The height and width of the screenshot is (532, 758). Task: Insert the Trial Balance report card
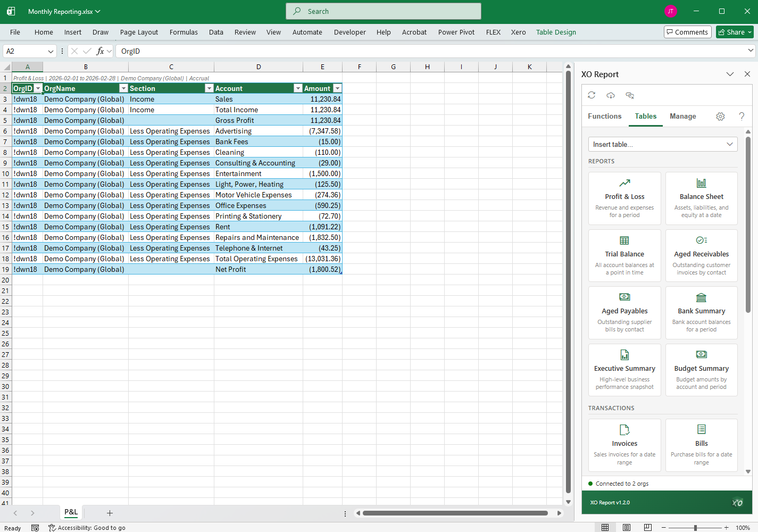pos(624,255)
